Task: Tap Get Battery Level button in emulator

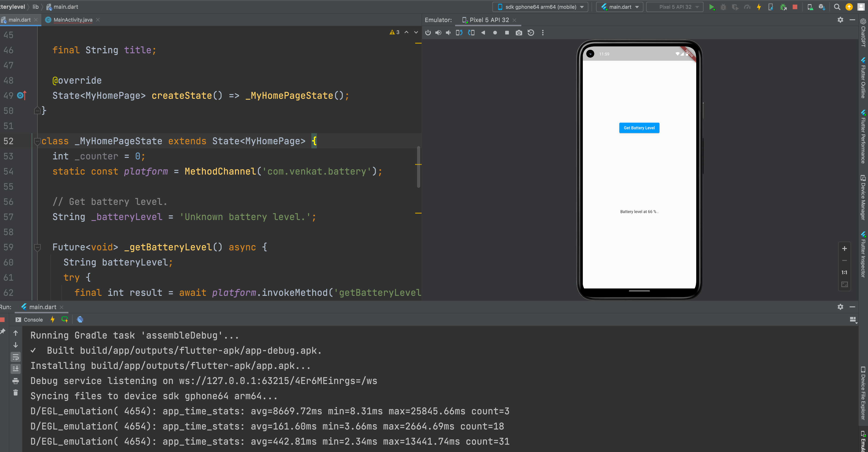Action: click(x=639, y=128)
